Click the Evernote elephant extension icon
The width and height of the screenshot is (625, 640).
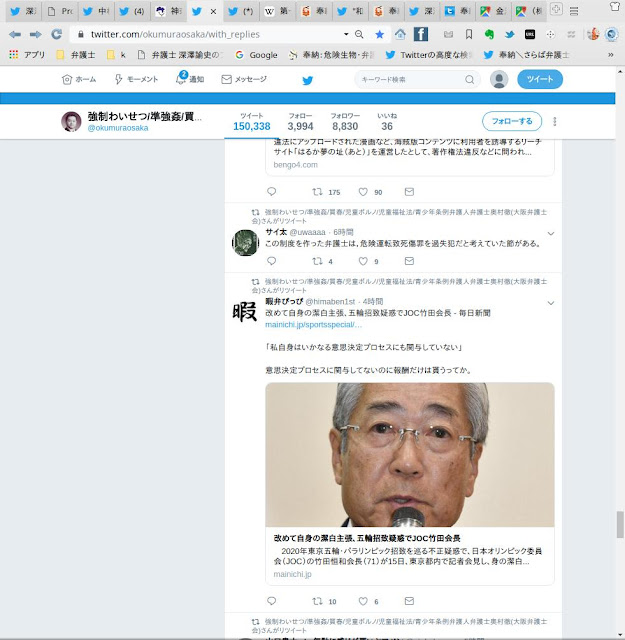pyautogui.click(x=489, y=34)
